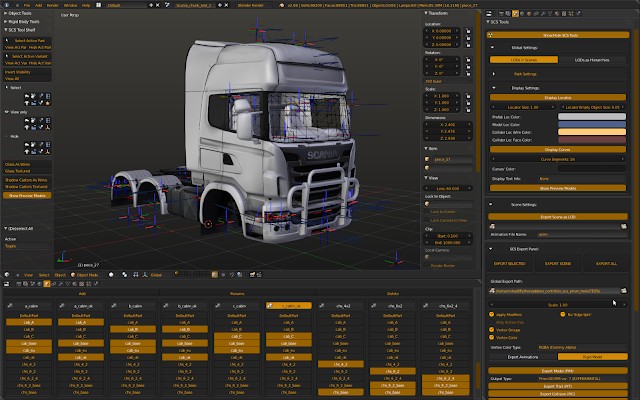The width and height of the screenshot is (640, 400).
Task: Expand the Rigid Body Tools panel
Action: [23, 21]
